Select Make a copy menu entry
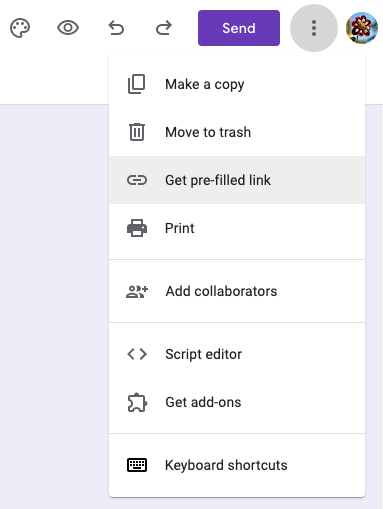This screenshot has height=509, width=383. 237,84
